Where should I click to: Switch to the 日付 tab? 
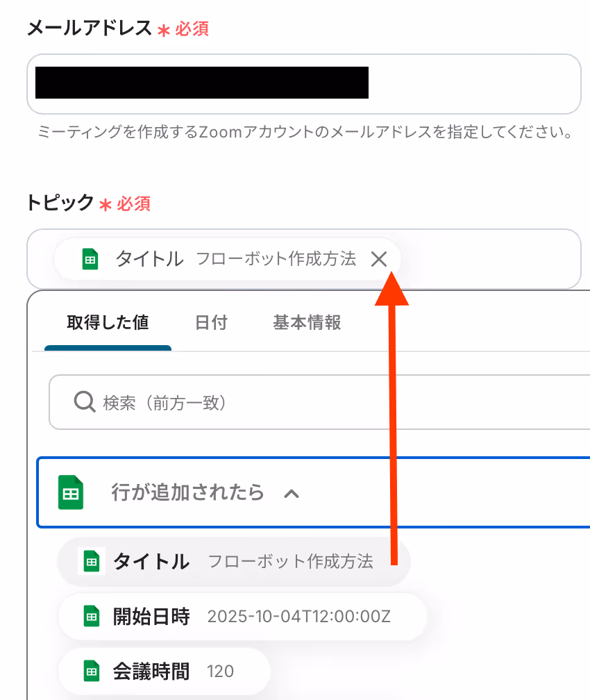point(212,322)
